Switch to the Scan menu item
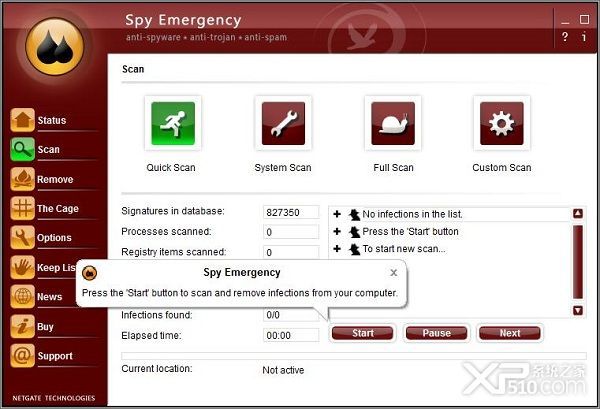 coord(49,149)
